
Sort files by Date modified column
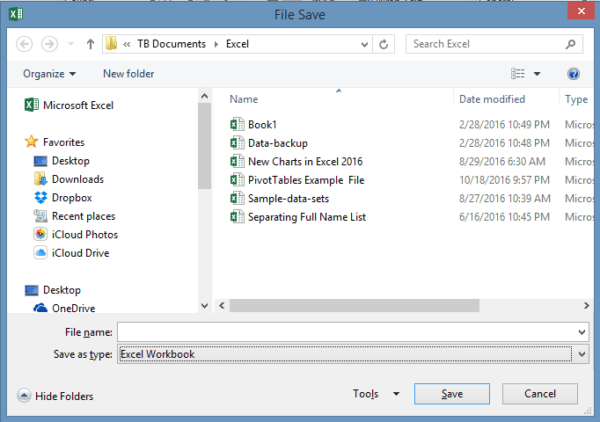tap(492, 99)
